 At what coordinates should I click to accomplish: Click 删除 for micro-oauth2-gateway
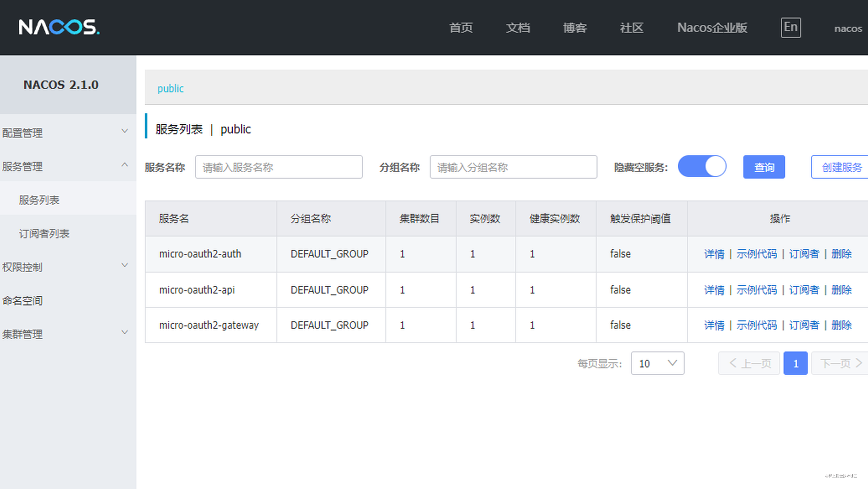click(x=841, y=325)
